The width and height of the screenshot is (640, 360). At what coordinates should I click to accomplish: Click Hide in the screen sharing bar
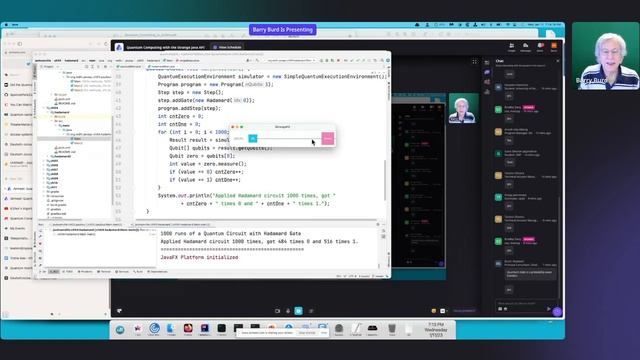coord(324,333)
